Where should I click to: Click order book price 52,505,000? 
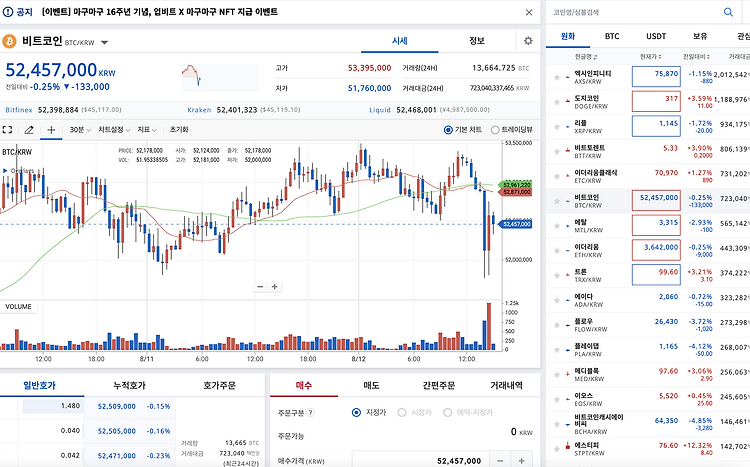(x=117, y=431)
